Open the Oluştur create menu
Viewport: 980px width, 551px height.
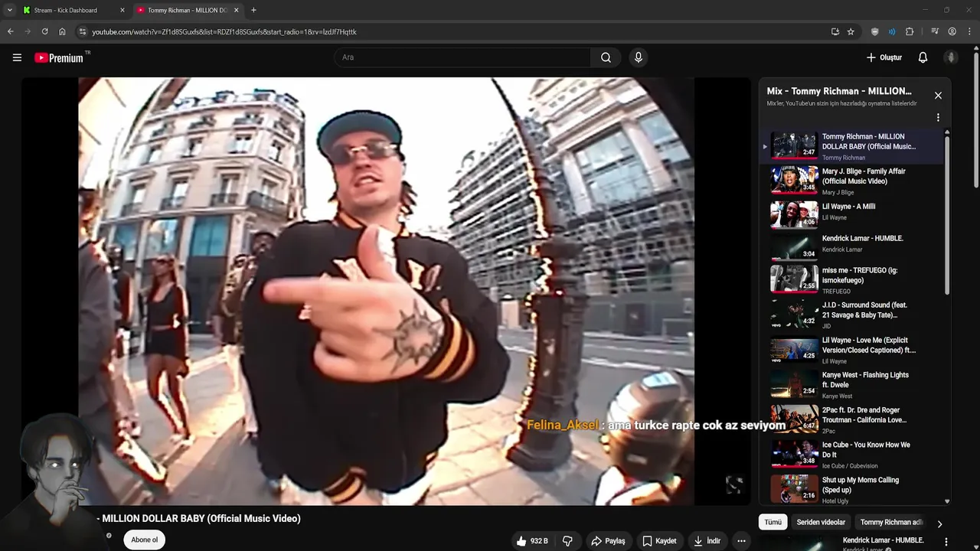click(x=884, y=57)
